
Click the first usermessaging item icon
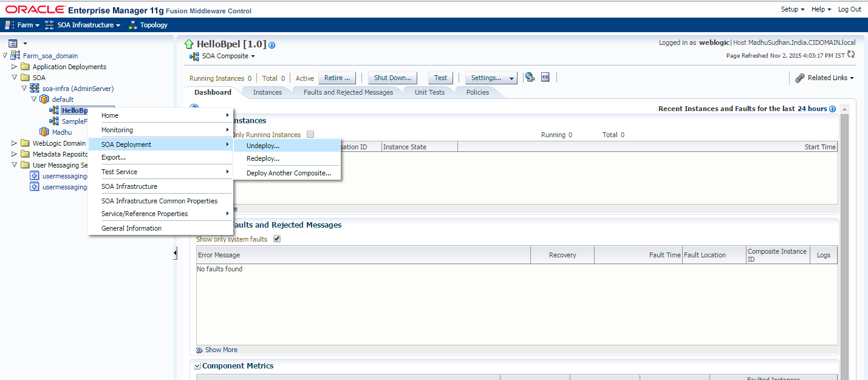pyautogui.click(x=35, y=176)
